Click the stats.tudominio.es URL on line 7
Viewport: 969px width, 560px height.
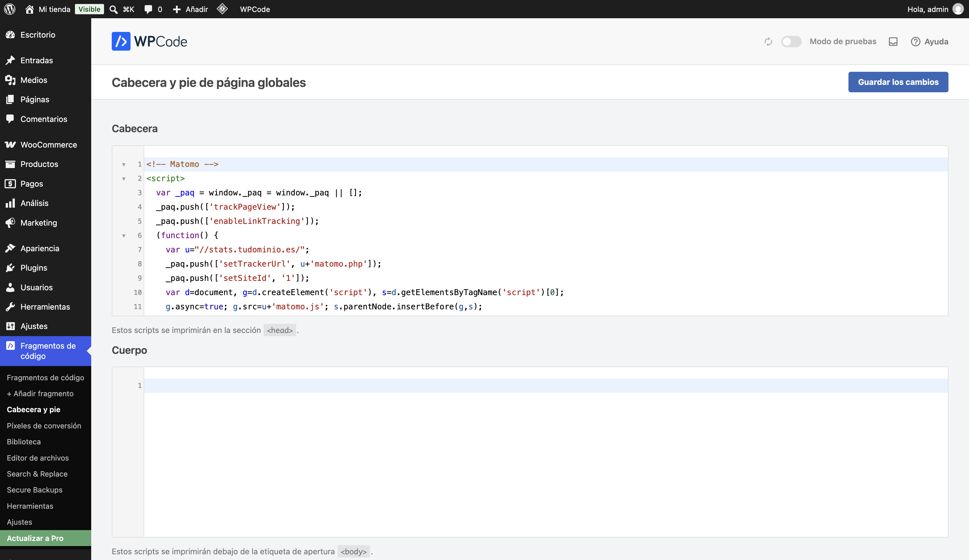coord(250,250)
